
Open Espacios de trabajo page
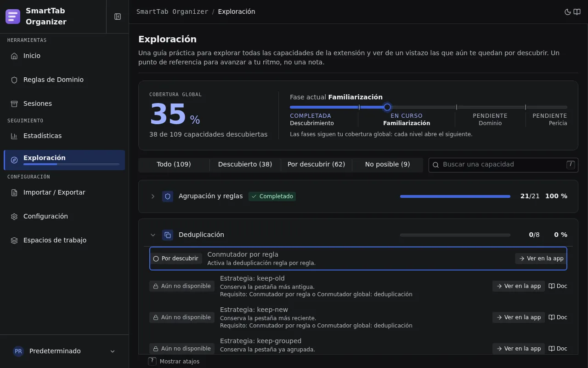(64, 240)
